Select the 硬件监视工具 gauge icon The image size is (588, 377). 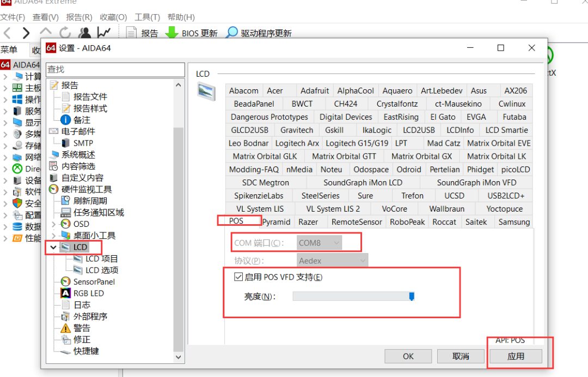point(53,189)
